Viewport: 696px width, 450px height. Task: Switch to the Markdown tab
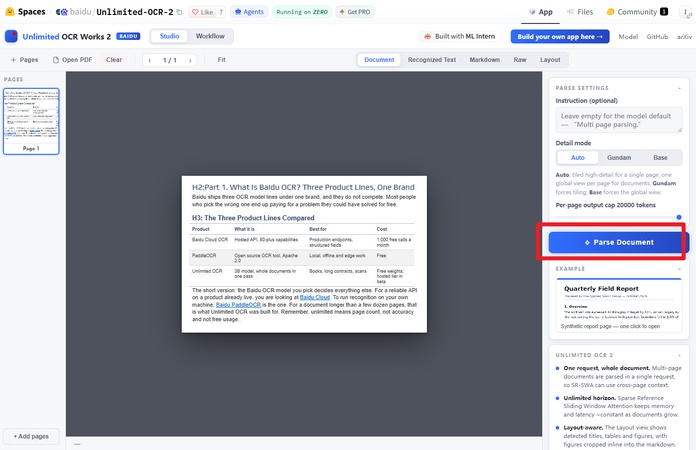[x=484, y=60]
